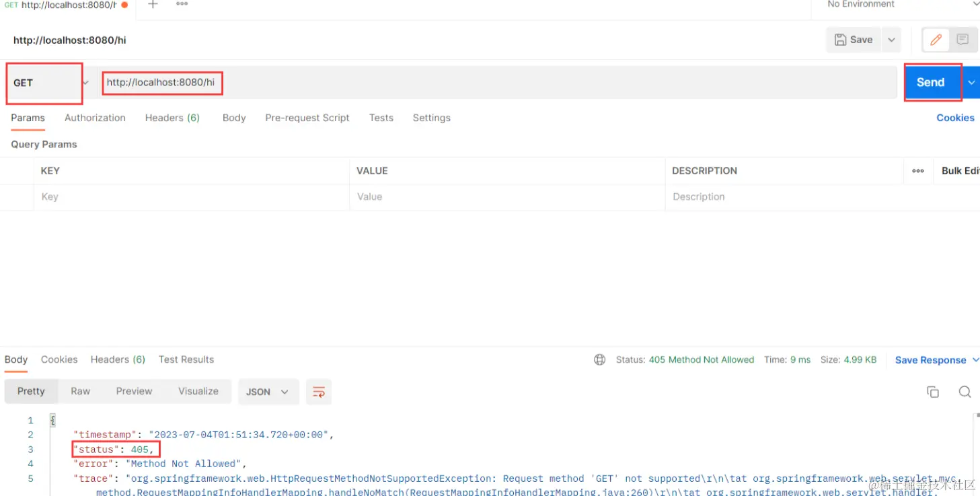Switch to Visualize view mode

[x=198, y=391]
